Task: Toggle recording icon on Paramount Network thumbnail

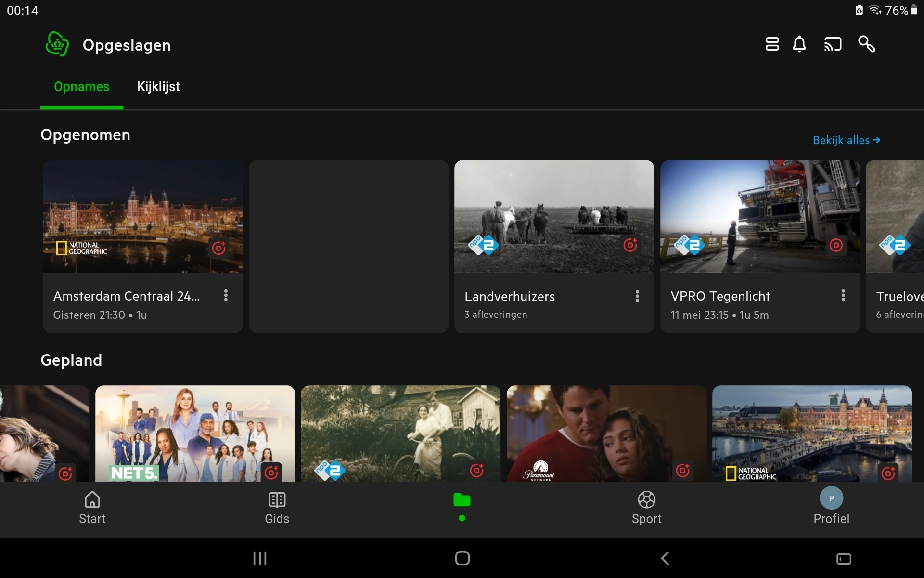Action: [x=682, y=470]
